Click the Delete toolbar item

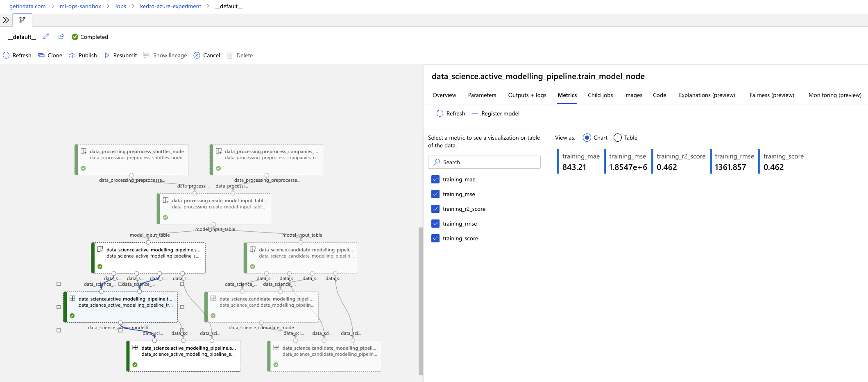pyautogui.click(x=240, y=55)
